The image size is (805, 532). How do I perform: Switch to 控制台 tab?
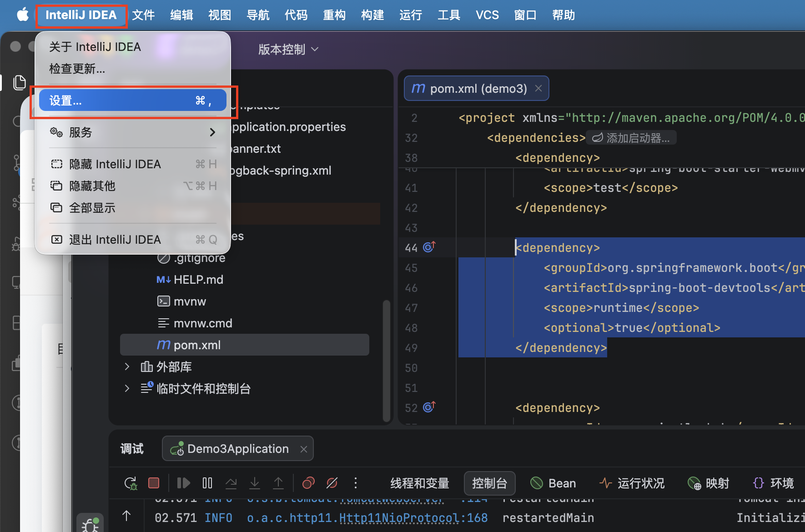(489, 483)
